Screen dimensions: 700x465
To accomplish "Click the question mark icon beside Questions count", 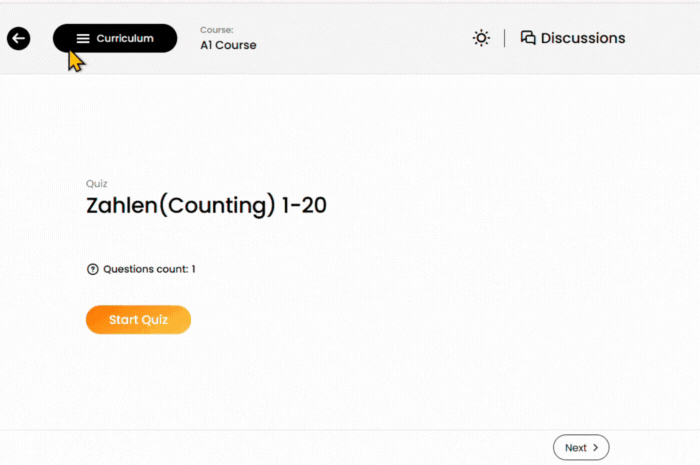I will [93, 269].
